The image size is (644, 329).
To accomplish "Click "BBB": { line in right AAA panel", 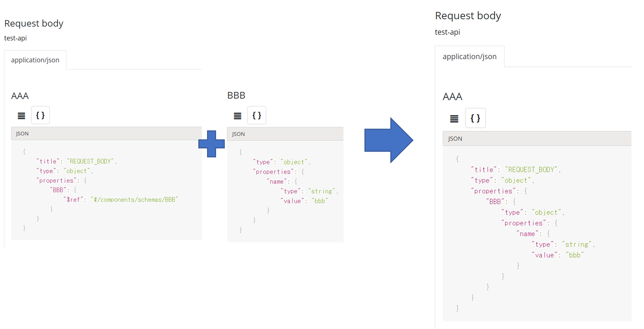I will 501,202.
